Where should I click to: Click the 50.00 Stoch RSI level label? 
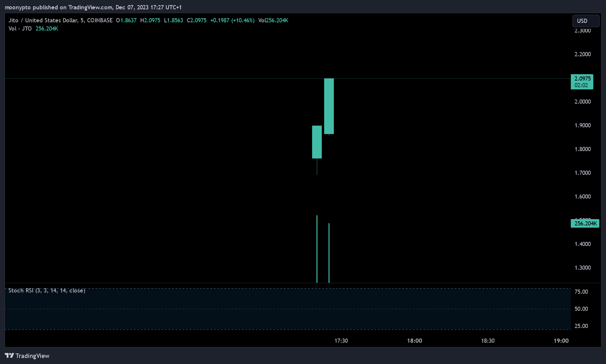pyautogui.click(x=581, y=309)
